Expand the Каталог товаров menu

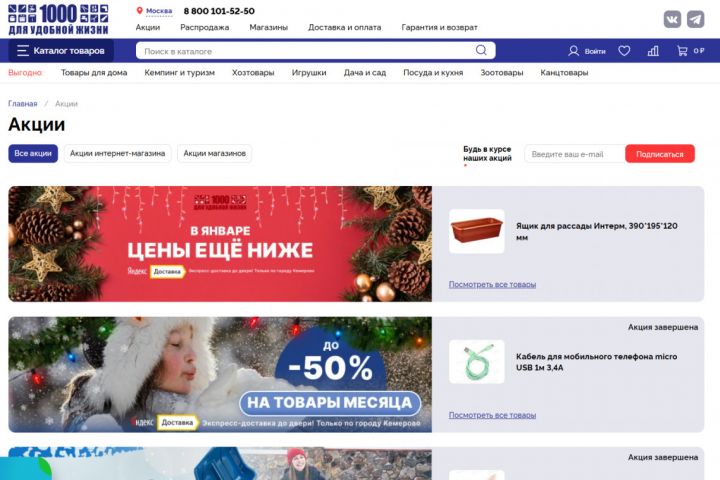[61, 51]
